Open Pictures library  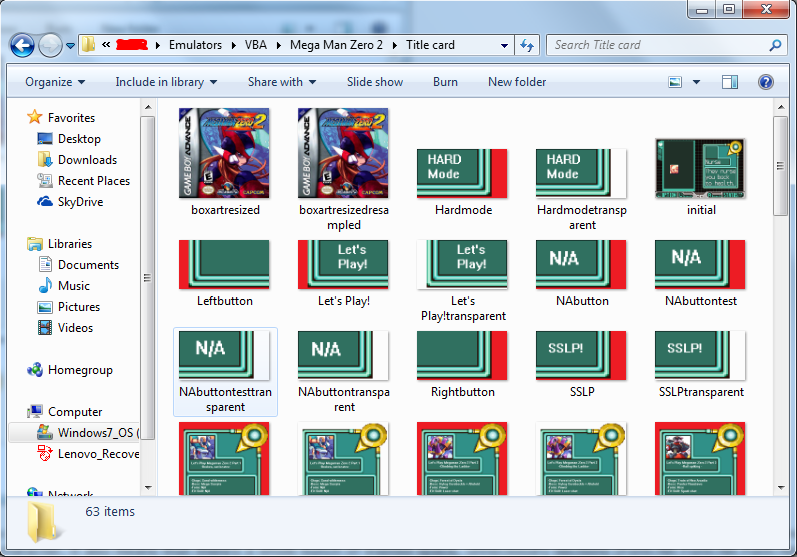(x=69, y=306)
